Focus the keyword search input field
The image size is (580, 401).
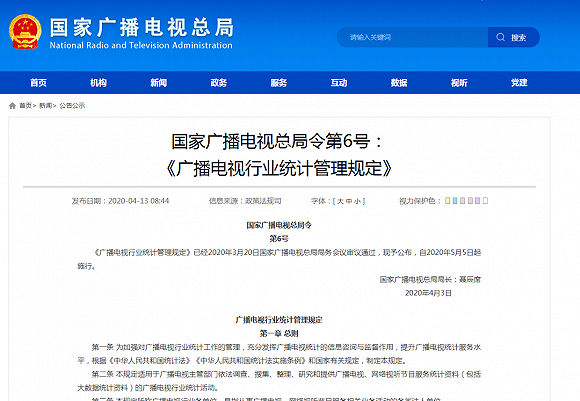pos(412,37)
